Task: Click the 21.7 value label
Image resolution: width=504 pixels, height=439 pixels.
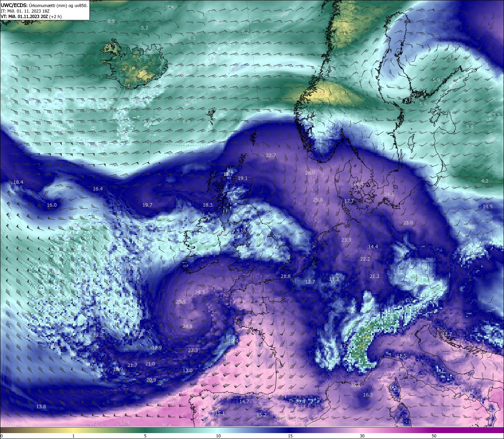Action: (132, 365)
